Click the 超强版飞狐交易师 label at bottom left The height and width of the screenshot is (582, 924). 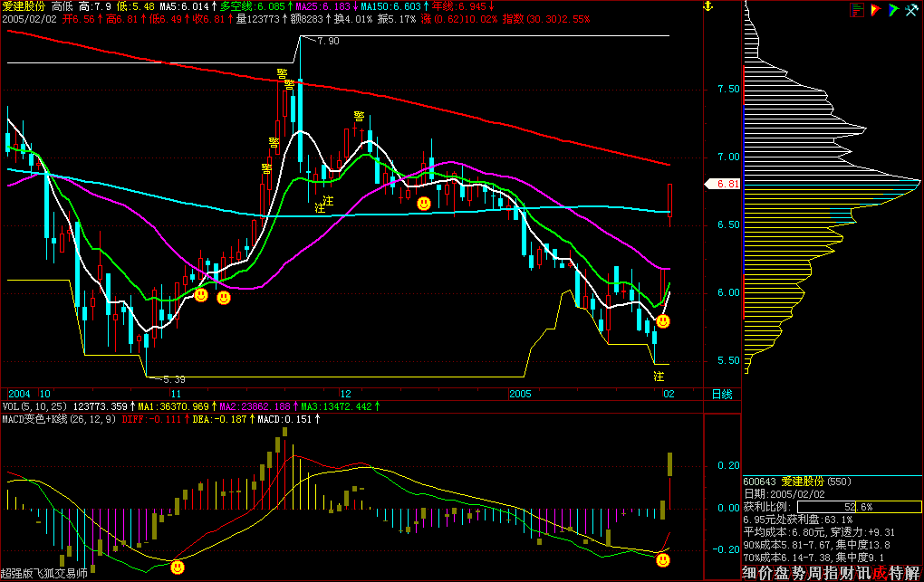click(43, 574)
